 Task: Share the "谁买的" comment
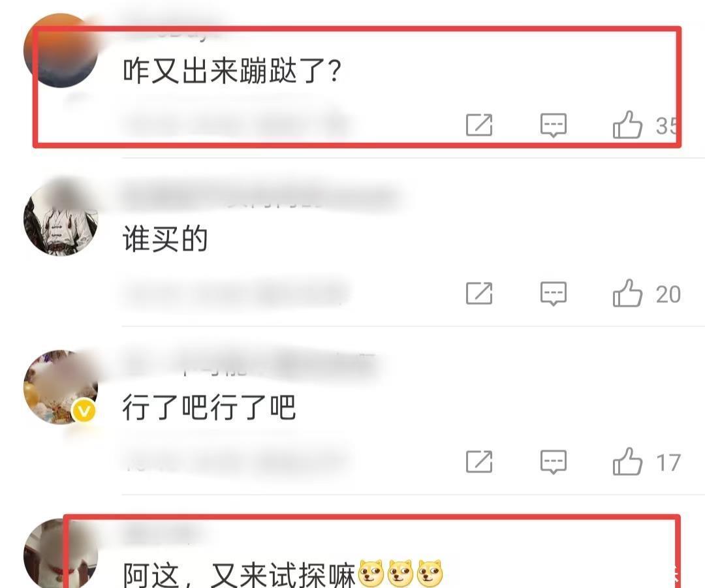[x=479, y=293]
